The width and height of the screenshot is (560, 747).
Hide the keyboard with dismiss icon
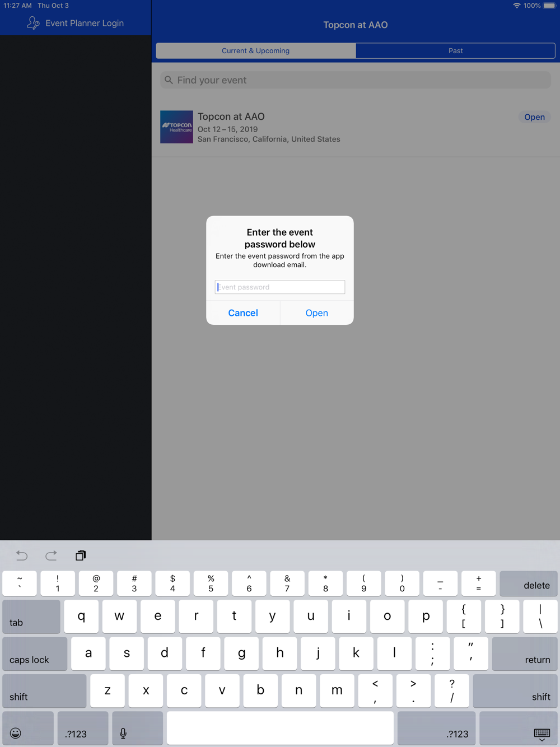click(519, 729)
